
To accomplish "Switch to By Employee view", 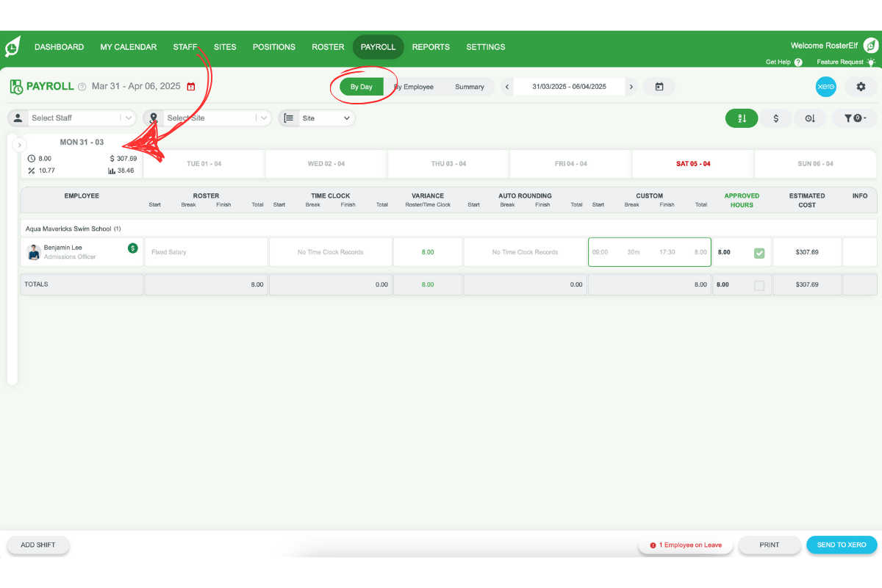I will pos(414,87).
